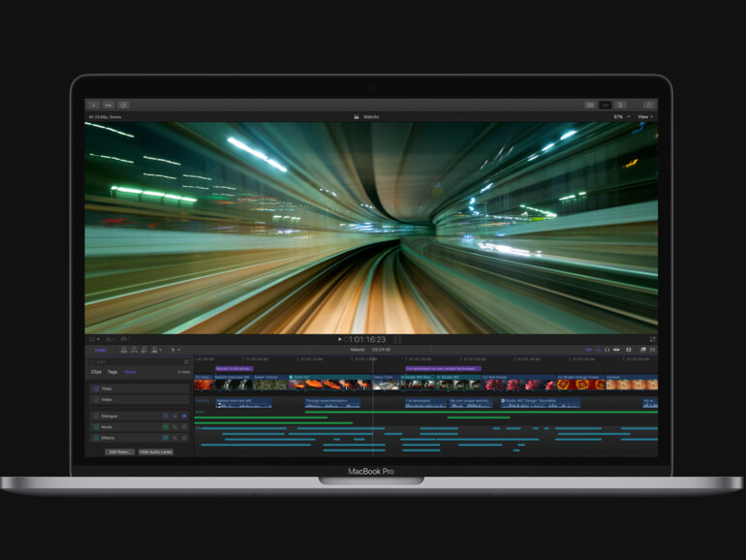
Task: Open the 57% zoom level dropdown
Action: pos(620,116)
